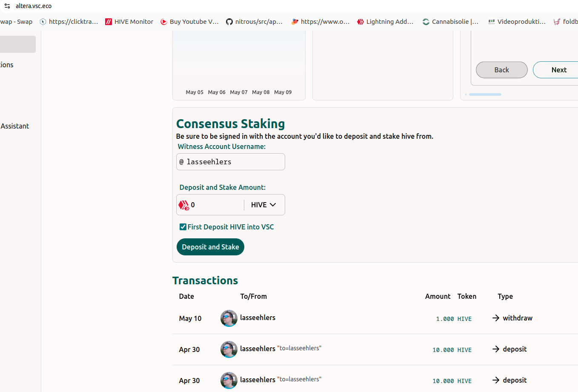The image size is (578, 392).
Task: Open https://www.o... bookmark
Action: tap(320, 22)
